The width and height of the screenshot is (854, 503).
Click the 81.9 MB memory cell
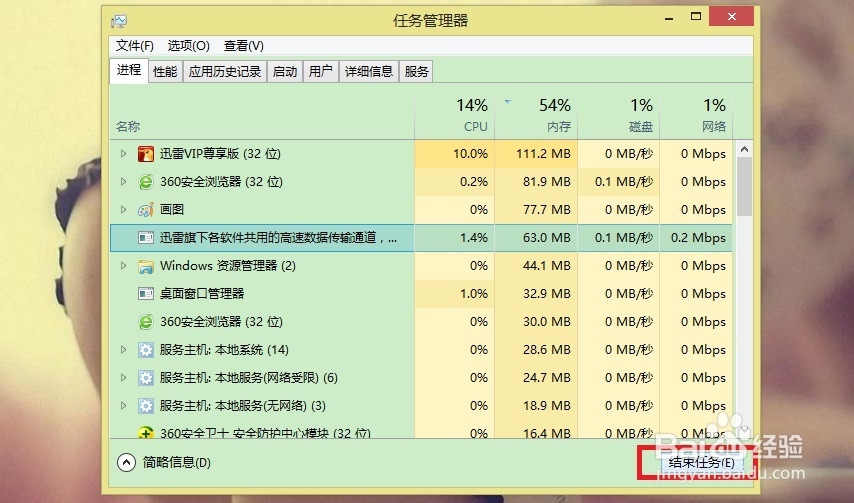[536, 182]
